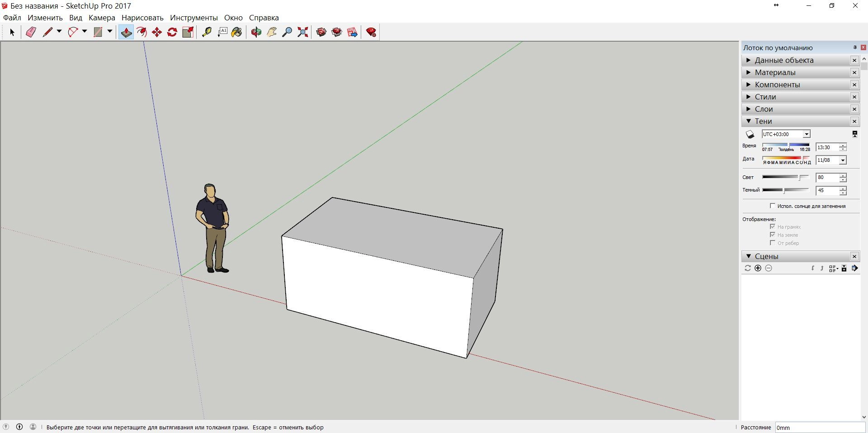Screen dimensions: 868x433
Task: Click the Send to LayOut icon
Action: [352, 32]
